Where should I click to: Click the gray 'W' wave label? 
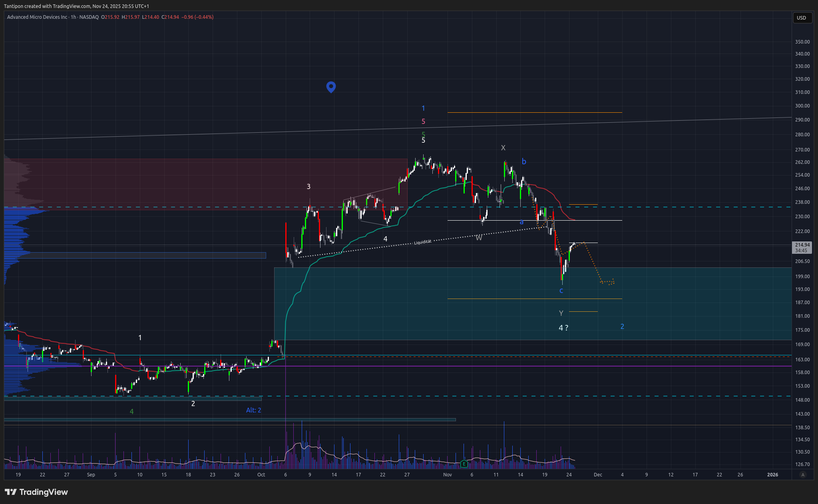[x=479, y=238]
